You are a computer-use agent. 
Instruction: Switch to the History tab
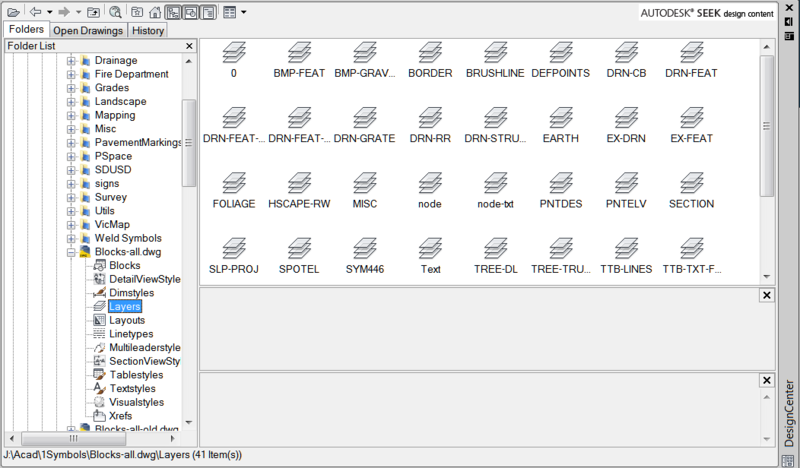click(148, 30)
